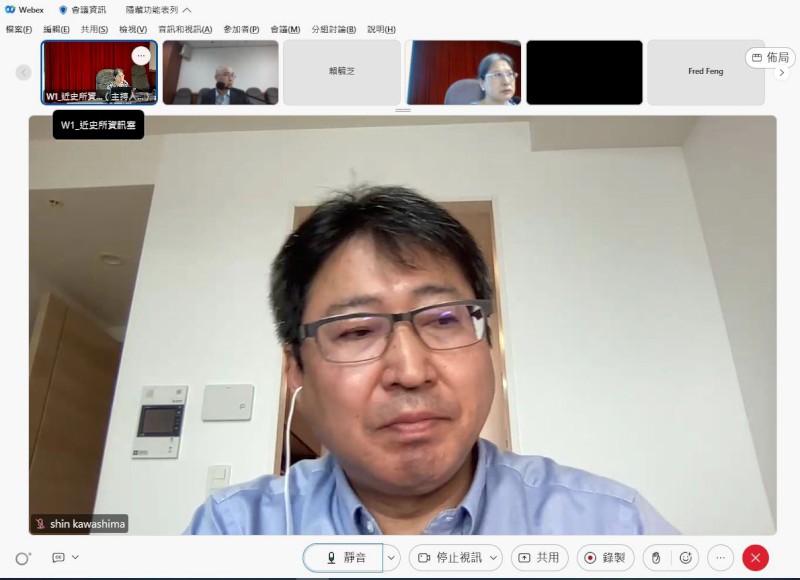Open the 佈局 layout button
This screenshot has width=800, height=580.
770,58
